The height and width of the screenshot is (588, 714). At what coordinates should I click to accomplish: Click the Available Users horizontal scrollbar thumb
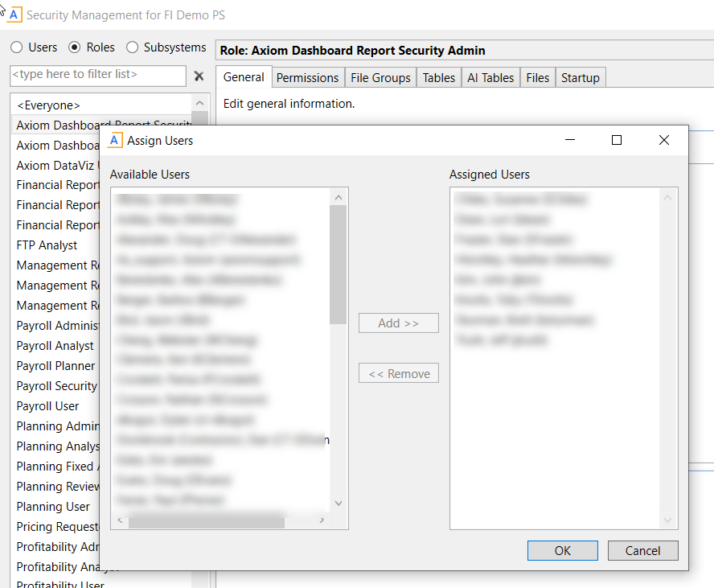click(x=207, y=520)
